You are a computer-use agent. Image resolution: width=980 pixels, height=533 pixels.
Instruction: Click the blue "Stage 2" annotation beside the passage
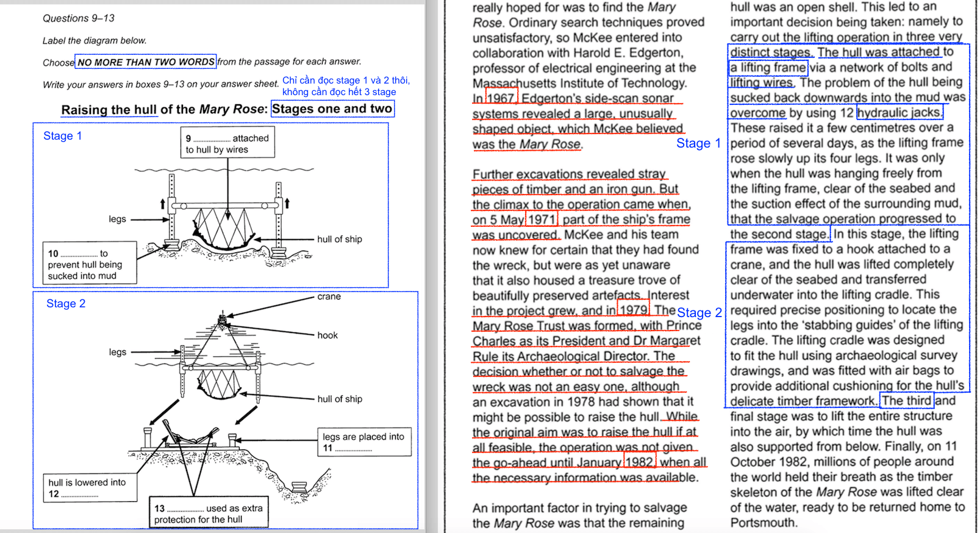pyautogui.click(x=699, y=313)
